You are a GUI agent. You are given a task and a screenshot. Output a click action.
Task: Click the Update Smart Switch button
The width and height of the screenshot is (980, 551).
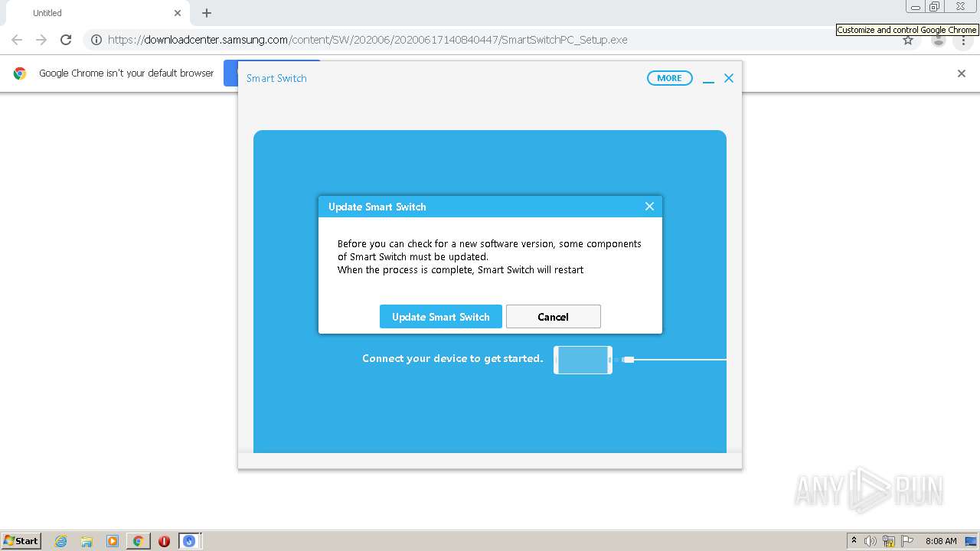[440, 317]
